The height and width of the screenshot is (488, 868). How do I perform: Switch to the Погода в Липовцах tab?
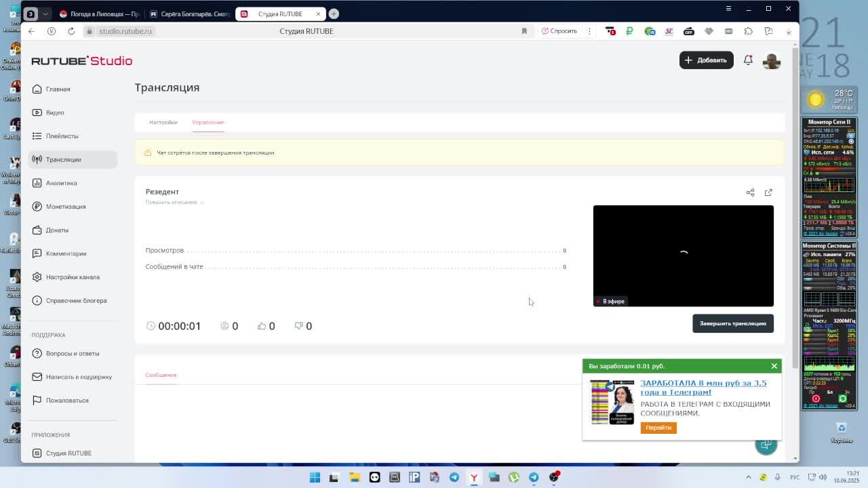pos(100,14)
